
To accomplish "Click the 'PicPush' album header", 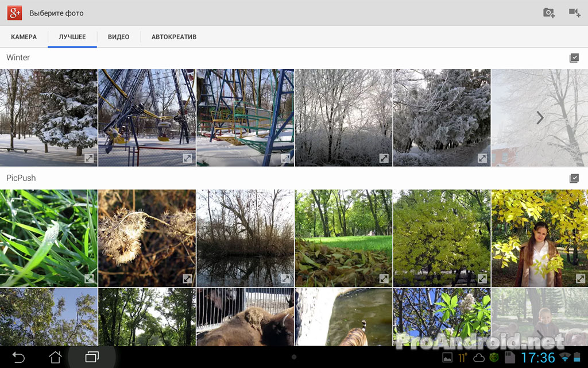I will coord(21,178).
